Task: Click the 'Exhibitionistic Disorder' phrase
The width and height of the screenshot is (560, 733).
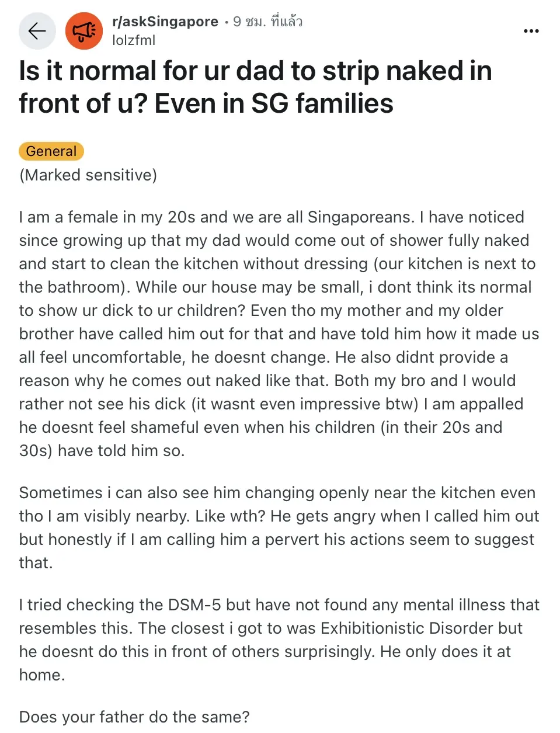Action: click(407, 628)
